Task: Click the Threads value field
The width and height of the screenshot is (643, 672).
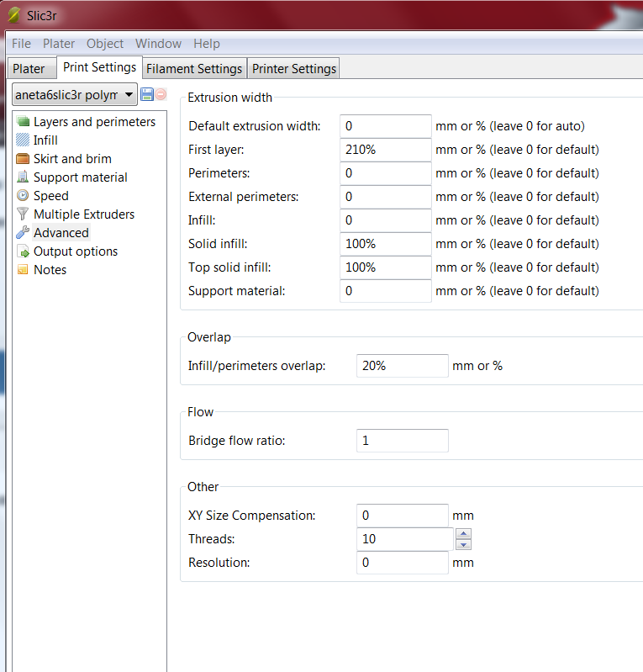Action: (x=405, y=539)
